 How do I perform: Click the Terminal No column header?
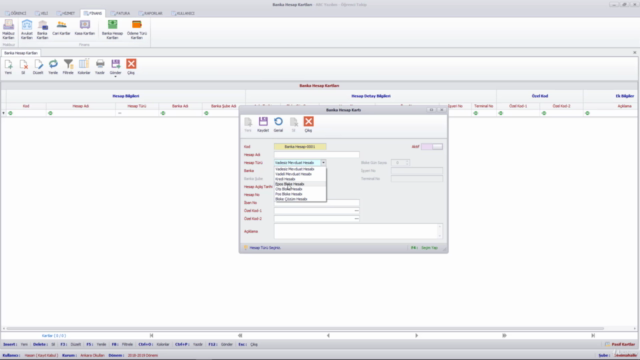[x=484, y=106]
